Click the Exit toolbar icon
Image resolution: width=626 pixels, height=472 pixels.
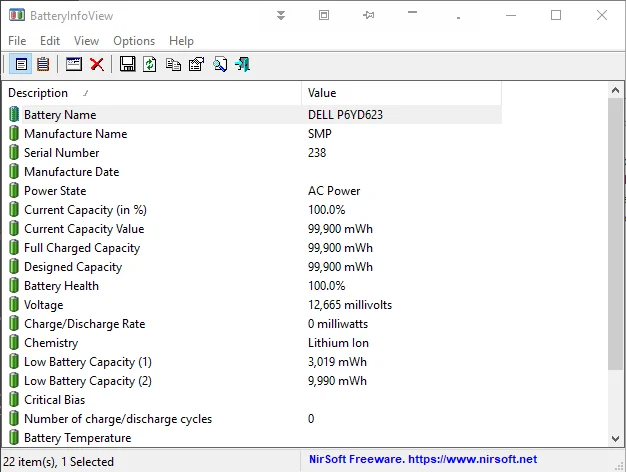(x=242, y=64)
